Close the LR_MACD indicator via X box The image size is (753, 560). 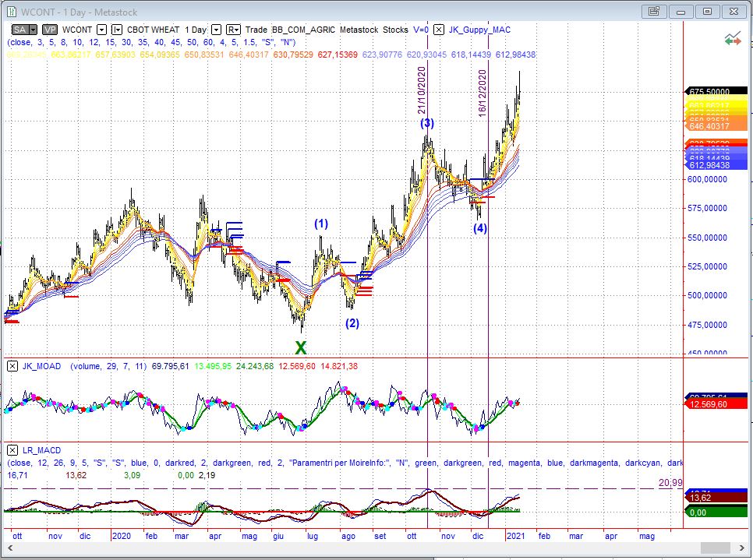pyautogui.click(x=13, y=450)
